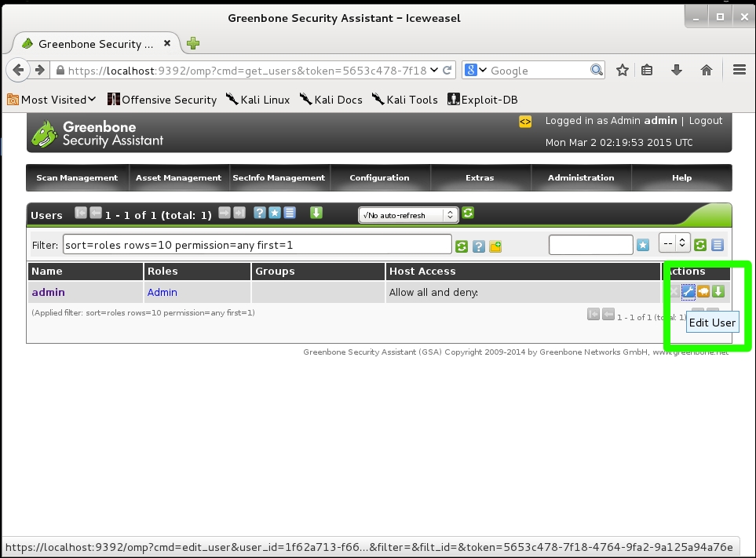Export admin user via green arrow
Image resolution: width=756 pixels, height=558 pixels.
point(718,291)
